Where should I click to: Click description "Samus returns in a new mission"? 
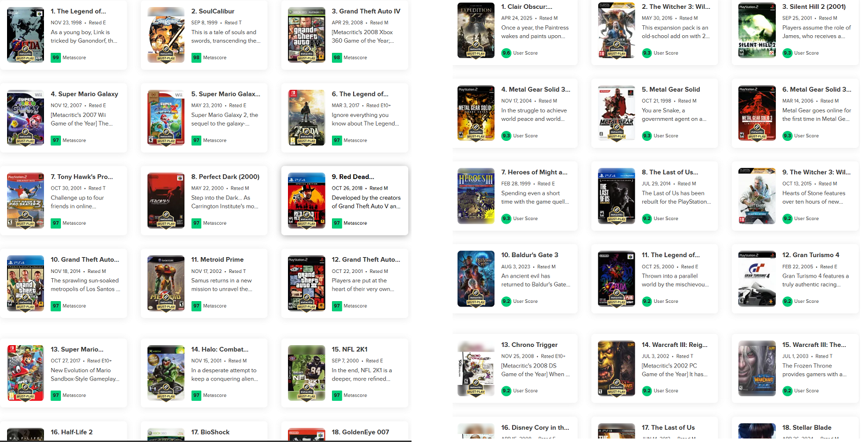pyautogui.click(x=222, y=285)
